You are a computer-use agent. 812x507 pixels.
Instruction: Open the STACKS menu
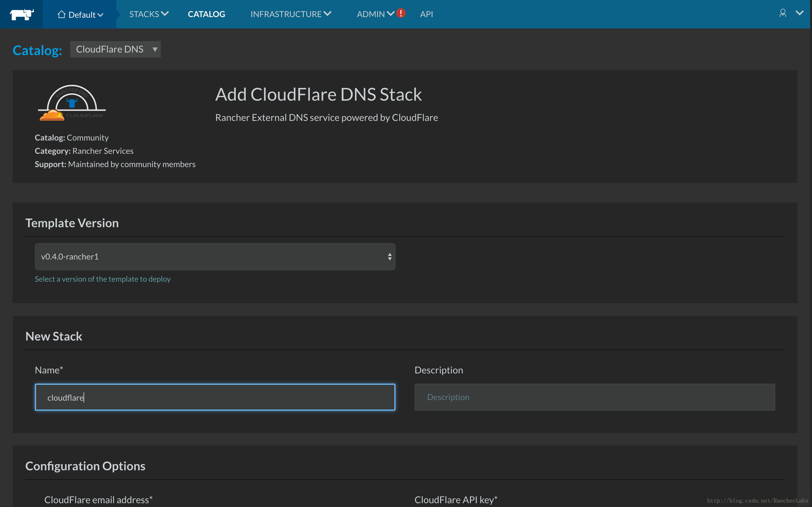(x=149, y=14)
